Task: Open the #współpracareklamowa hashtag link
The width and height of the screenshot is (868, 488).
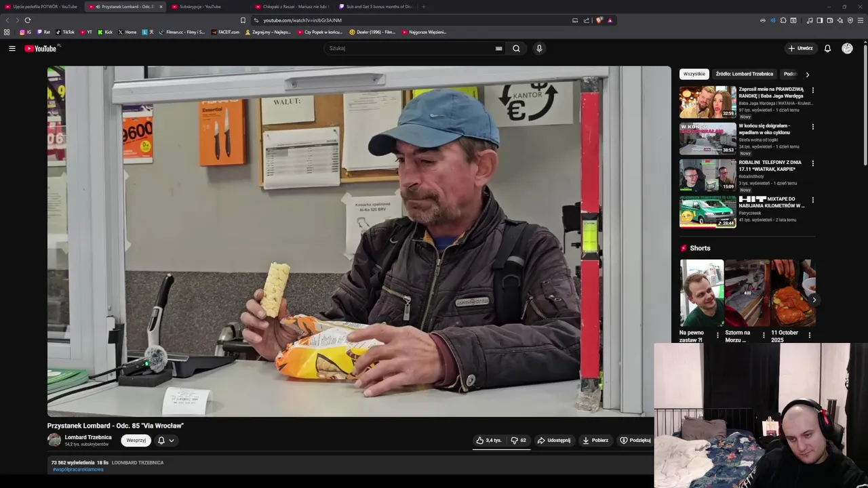Action: click(78, 470)
